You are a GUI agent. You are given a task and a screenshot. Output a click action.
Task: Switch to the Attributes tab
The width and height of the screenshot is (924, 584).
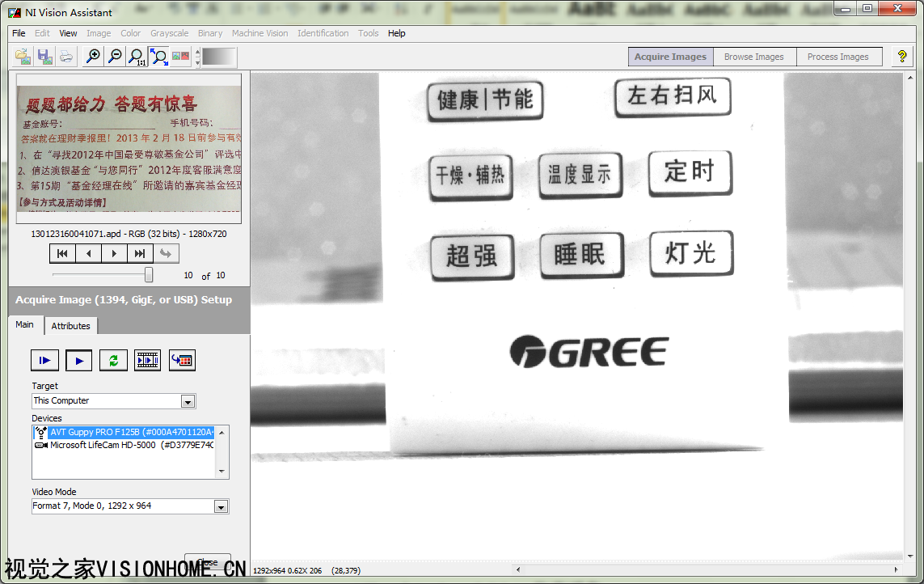pyautogui.click(x=70, y=326)
